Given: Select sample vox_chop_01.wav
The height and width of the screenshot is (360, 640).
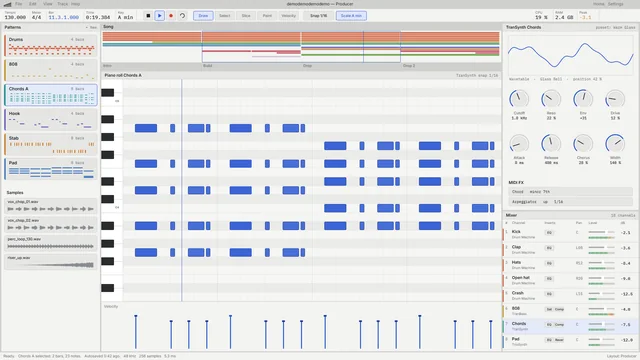Looking at the screenshot, I should (51, 206).
